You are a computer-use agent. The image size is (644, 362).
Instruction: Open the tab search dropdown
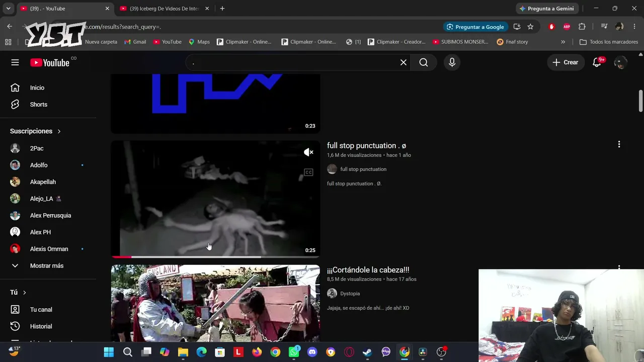(x=8, y=9)
